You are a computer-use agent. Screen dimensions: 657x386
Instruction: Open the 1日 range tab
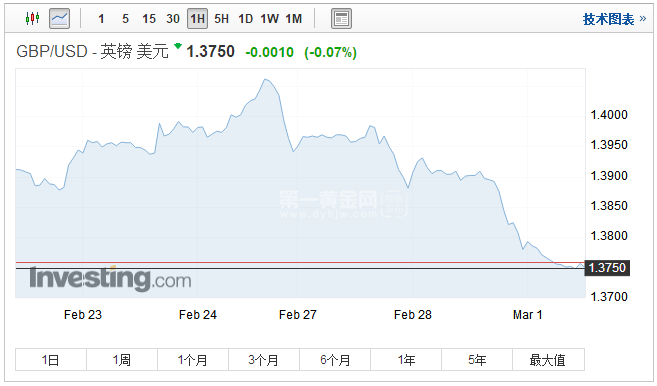coord(51,360)
